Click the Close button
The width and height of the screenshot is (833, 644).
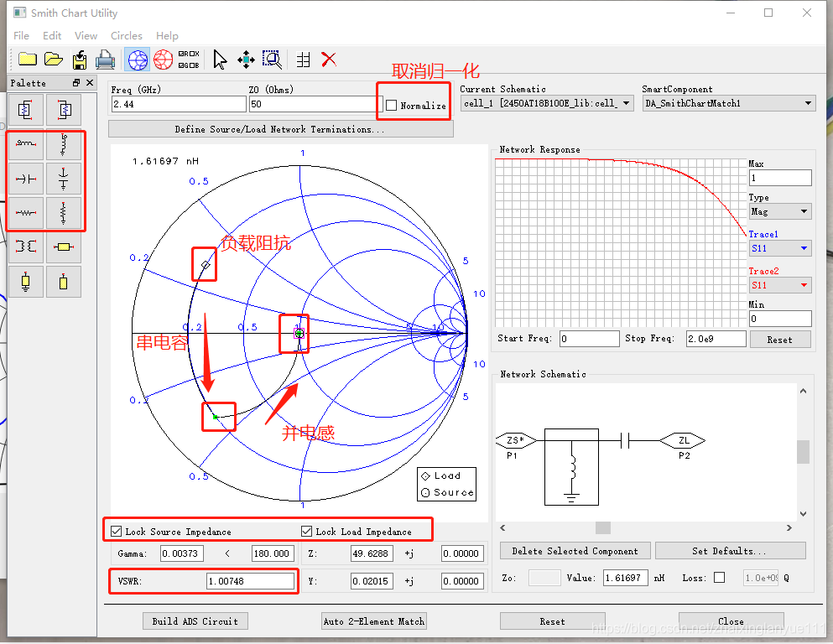731,621
